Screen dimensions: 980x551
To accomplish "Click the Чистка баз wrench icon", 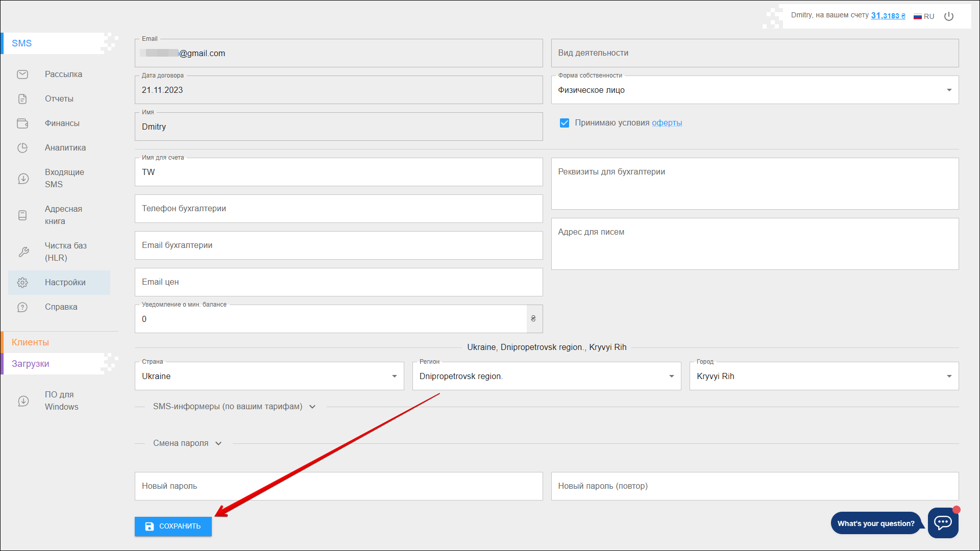I will [x=23, y=252].
